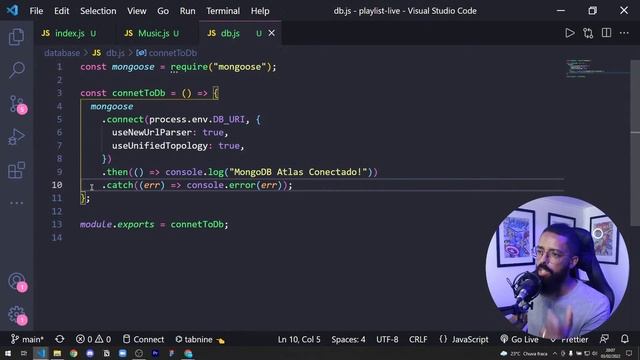Open the Windows Start button
This screenshot has width=640, height=360.
[x=8, y=353]
